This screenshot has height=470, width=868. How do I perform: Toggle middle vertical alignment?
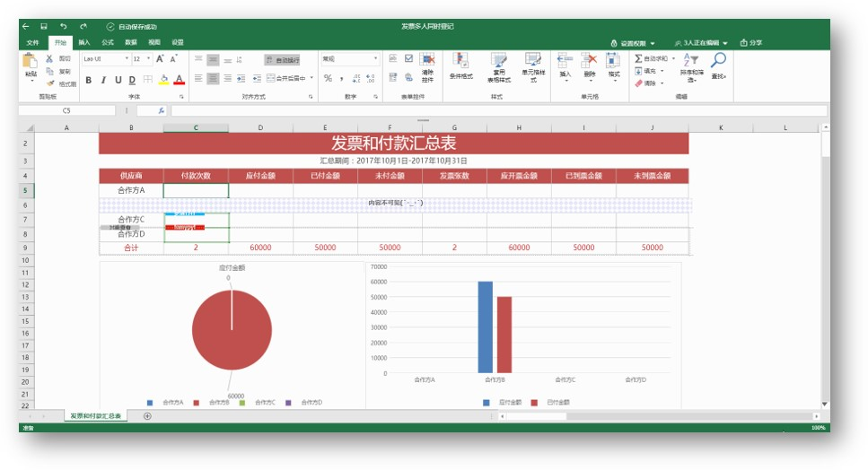(x=213, y=60)
